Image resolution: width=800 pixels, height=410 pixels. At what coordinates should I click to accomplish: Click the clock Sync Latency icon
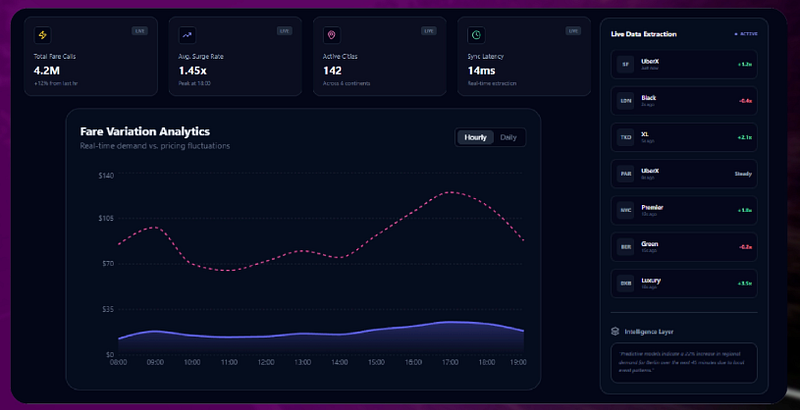(476, 35)
